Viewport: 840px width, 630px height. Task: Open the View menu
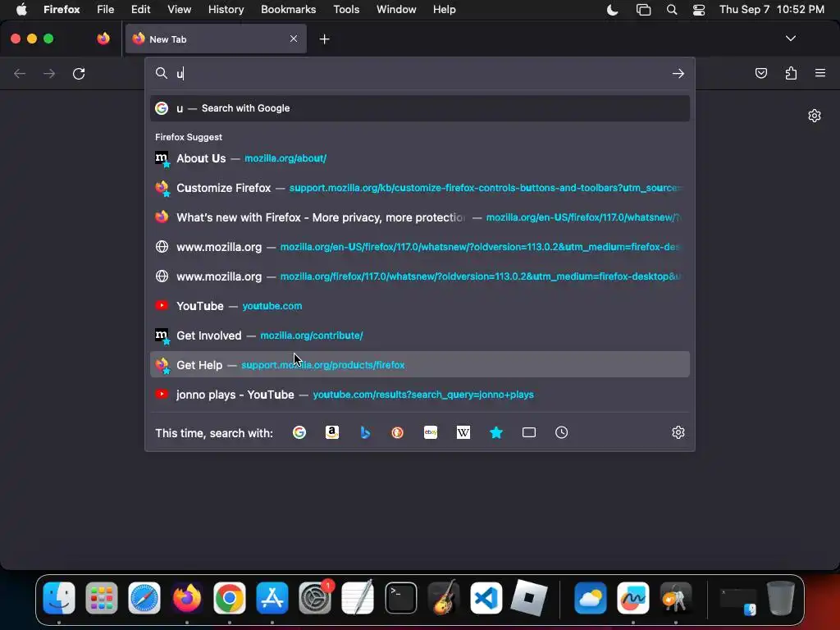point(179,10)
